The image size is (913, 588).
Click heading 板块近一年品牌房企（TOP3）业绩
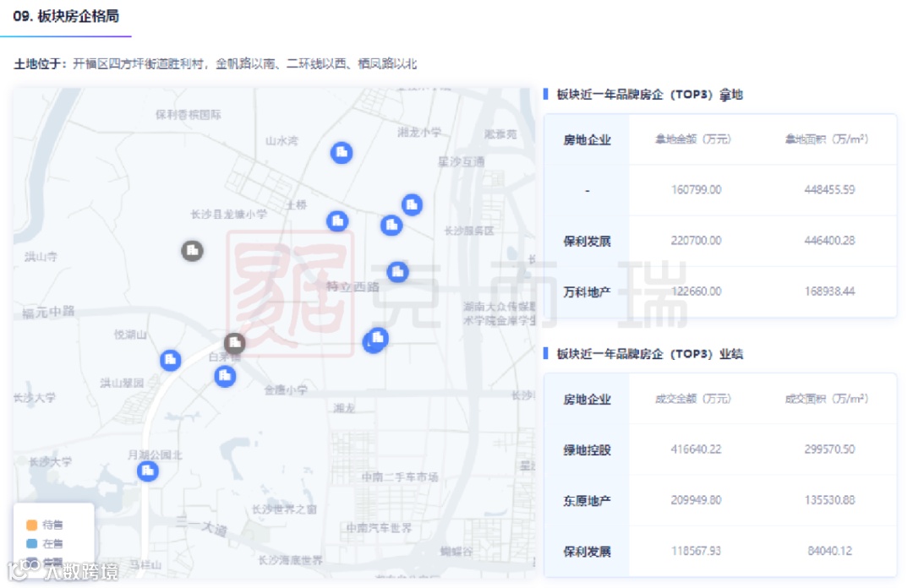tap(649, 354)
